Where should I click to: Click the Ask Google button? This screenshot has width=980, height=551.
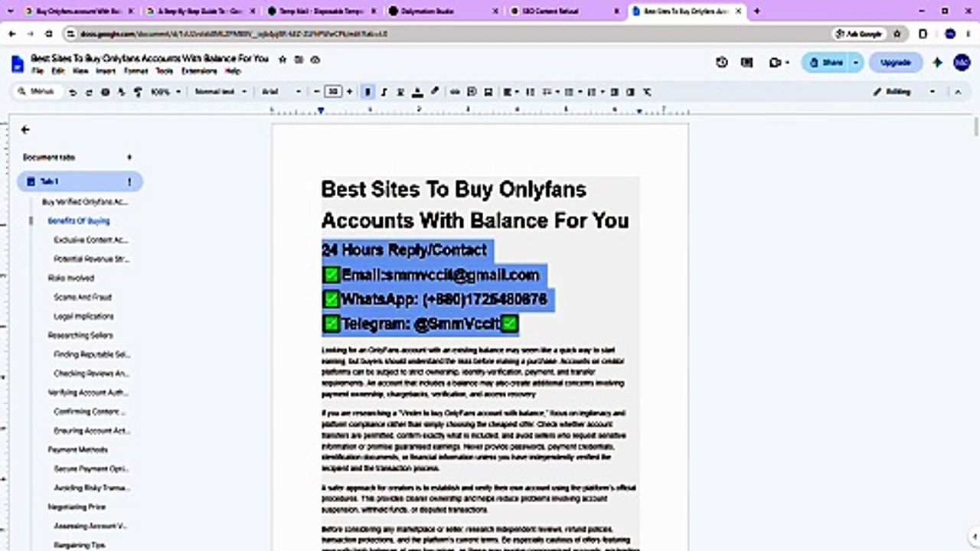pyautogui.click(x=859, y=34)
